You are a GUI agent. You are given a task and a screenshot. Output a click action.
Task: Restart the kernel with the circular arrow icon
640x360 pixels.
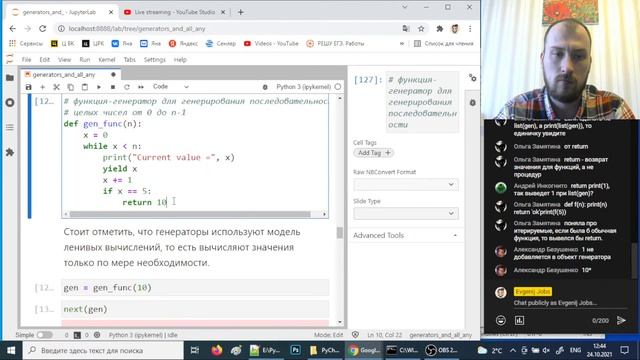(x=127, y=87)
